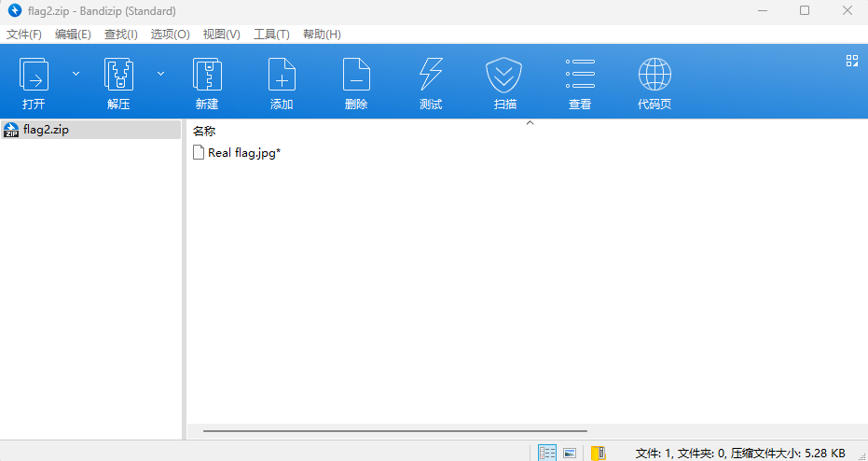This screenshot has height=461, width=868.
Task: Maximize the Bandizip window
Action: [x=805, y=10]
